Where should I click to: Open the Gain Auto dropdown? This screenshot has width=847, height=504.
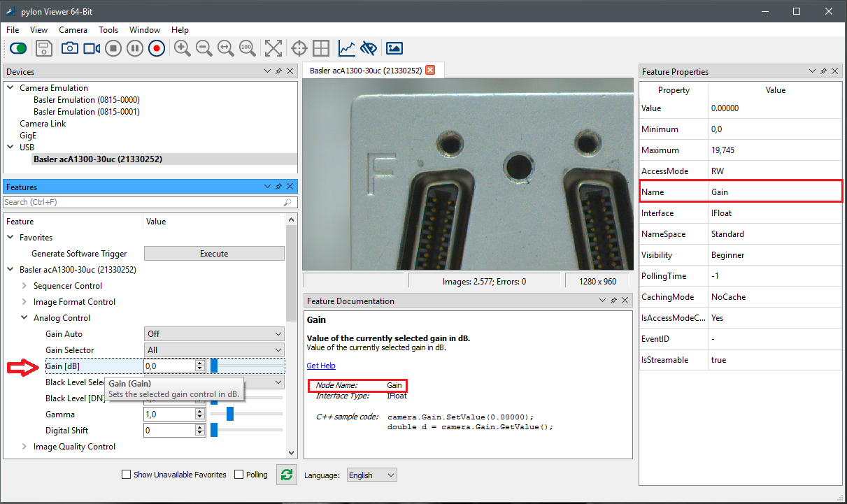[x=214, y=334]
